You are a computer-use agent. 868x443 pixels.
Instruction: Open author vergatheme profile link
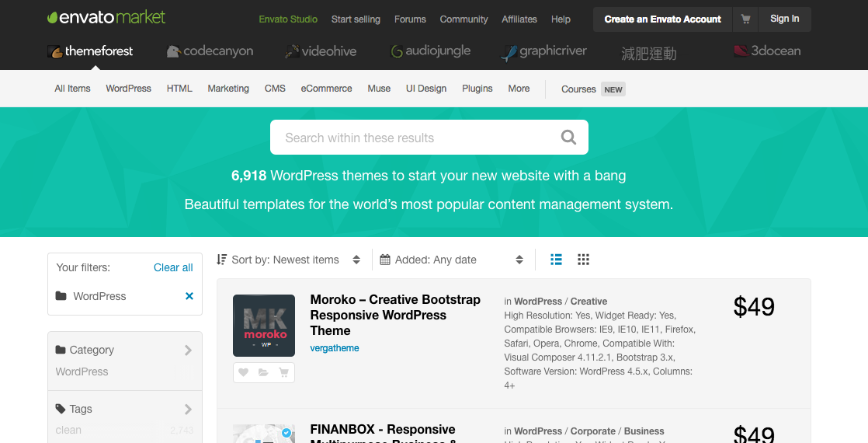click(335, 348)
